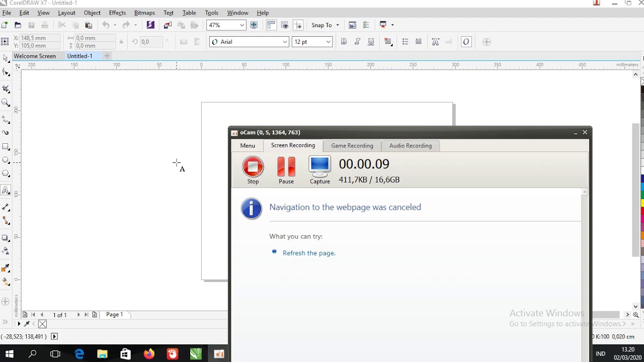Click the oCam Capture button

pos(319,170)
